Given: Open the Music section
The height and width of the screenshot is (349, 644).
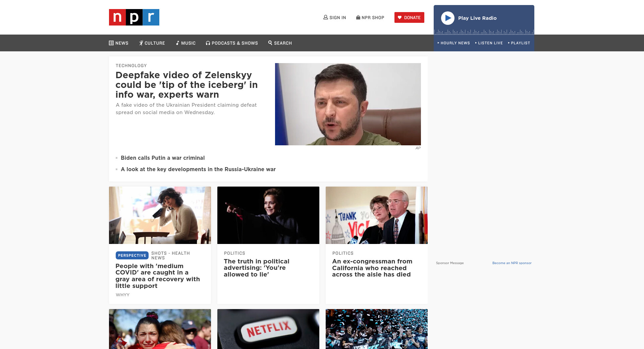Looking at the screenshot, I should [x=185, y=43].
